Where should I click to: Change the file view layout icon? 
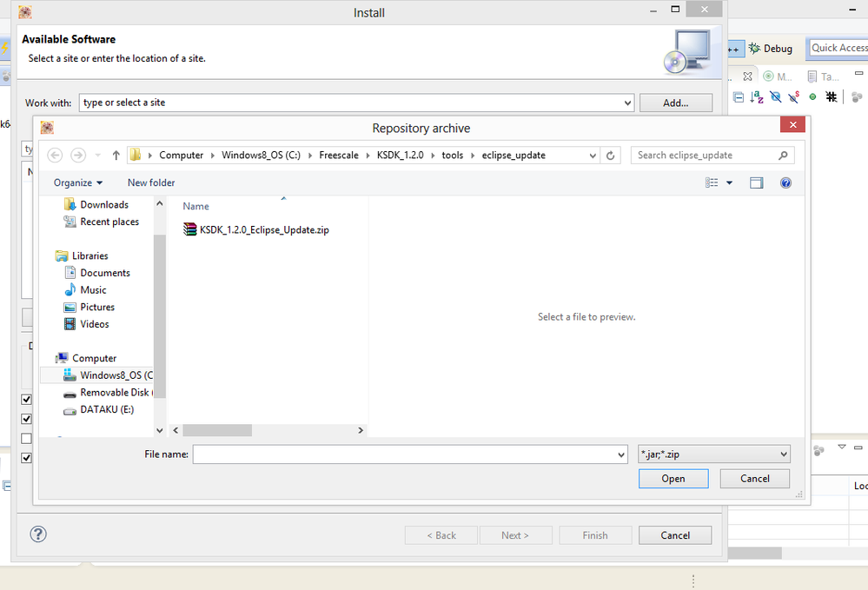pos(712,182)
